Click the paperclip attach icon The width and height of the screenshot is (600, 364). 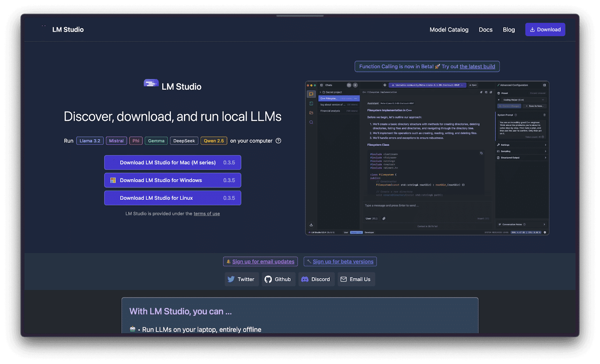click(384, 218)
